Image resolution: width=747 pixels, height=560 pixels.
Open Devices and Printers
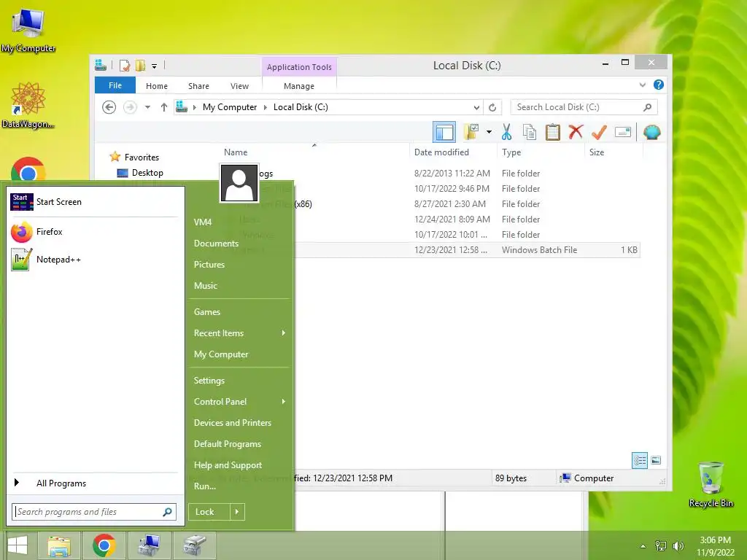(233, 422)
